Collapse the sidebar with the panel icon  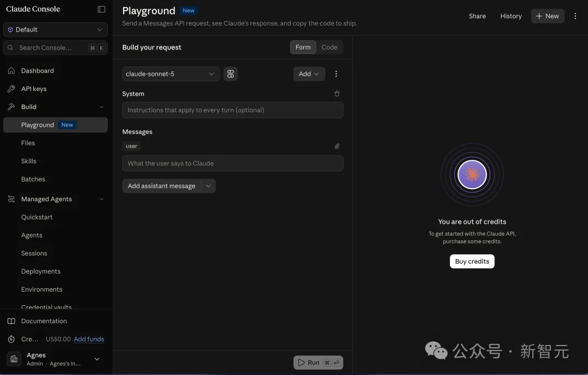tap(101, 9)
